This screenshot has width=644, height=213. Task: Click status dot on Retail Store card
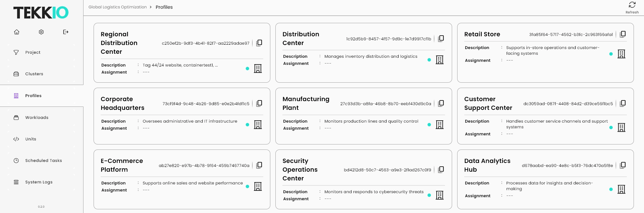[x=611, y=54]
